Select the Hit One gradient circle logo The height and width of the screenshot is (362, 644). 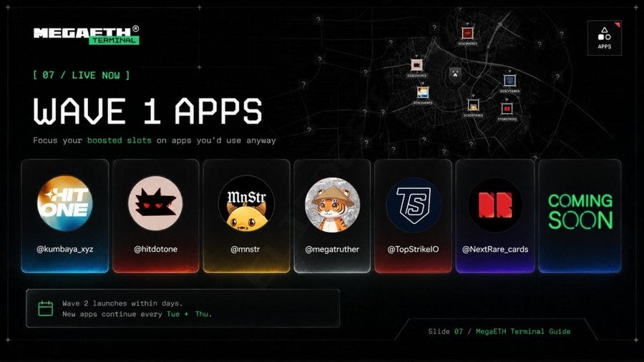pyautogui.click(x=65, y=204)
